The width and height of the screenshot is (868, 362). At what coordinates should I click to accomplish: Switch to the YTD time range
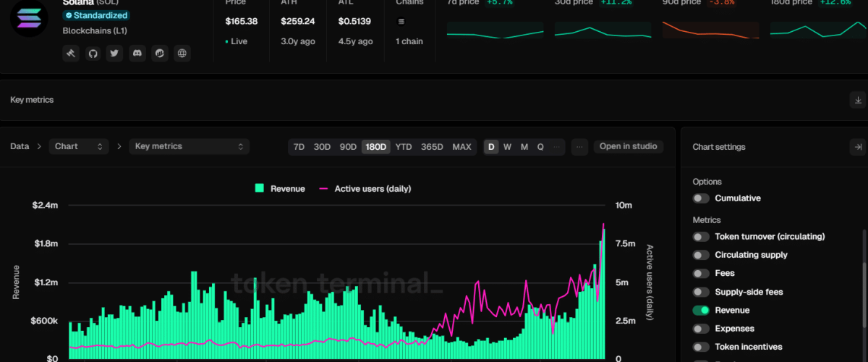[404, 147]
